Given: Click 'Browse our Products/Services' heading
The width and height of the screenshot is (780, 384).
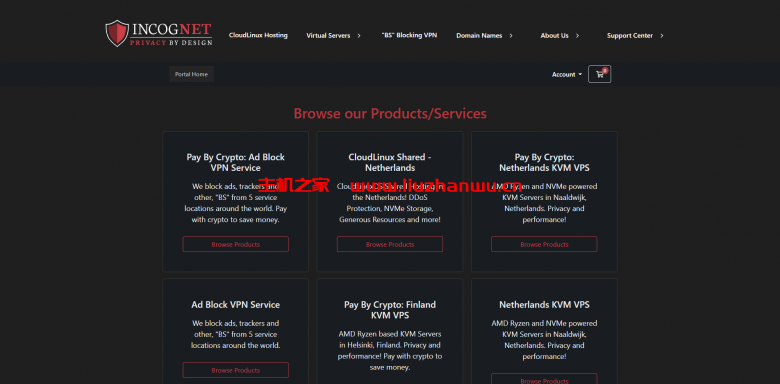Looking at the screenshot, I should click(390, 113).
